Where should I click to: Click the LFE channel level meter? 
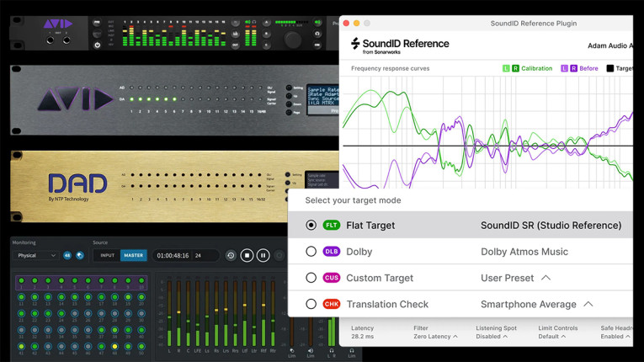click(x=198, y=313)
